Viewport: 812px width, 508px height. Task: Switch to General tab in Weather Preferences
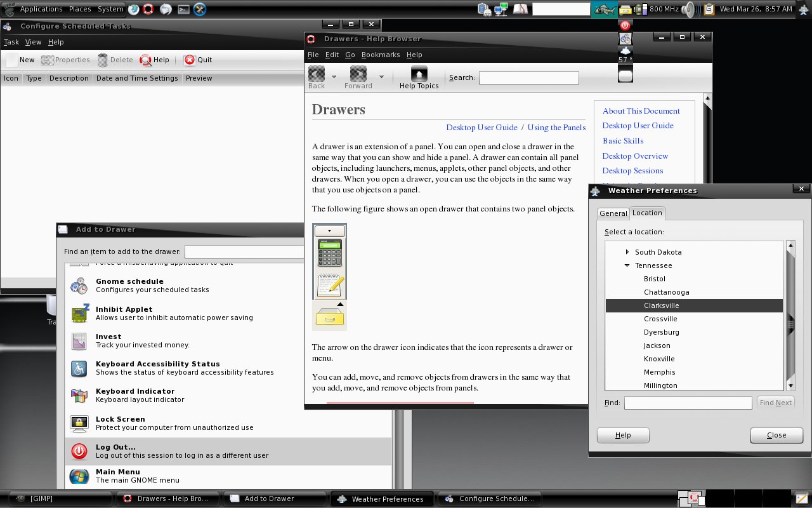[613, 213]
